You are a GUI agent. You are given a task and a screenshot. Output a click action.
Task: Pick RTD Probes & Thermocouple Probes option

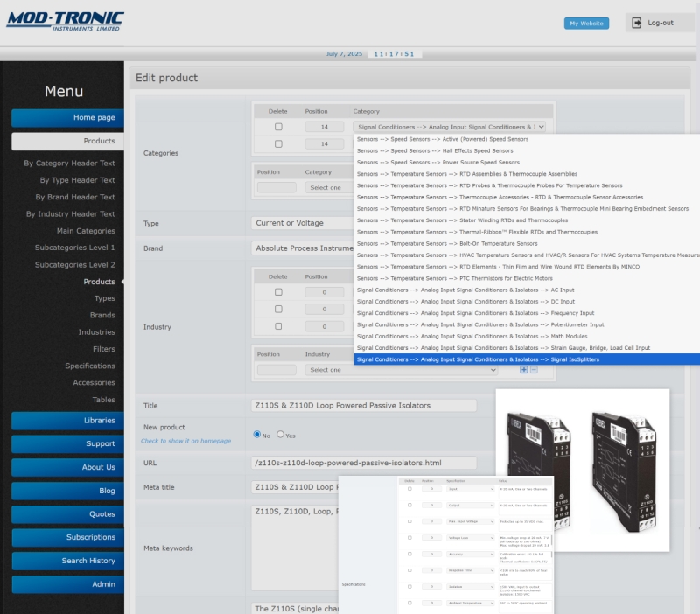tap(527, 185)
